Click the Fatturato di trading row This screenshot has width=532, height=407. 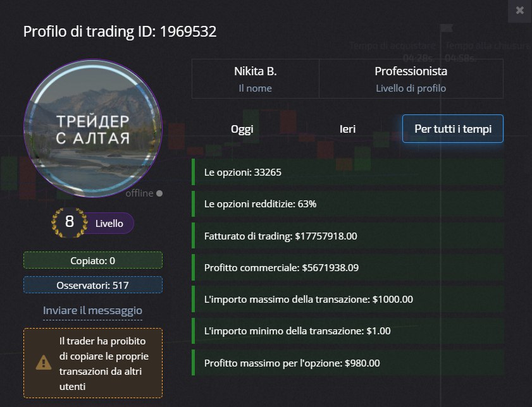pos(347,236)
